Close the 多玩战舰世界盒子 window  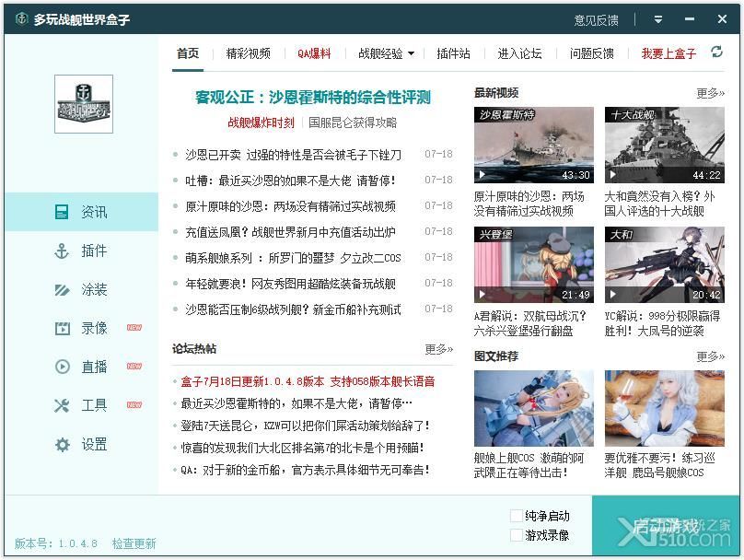point(722,19)
